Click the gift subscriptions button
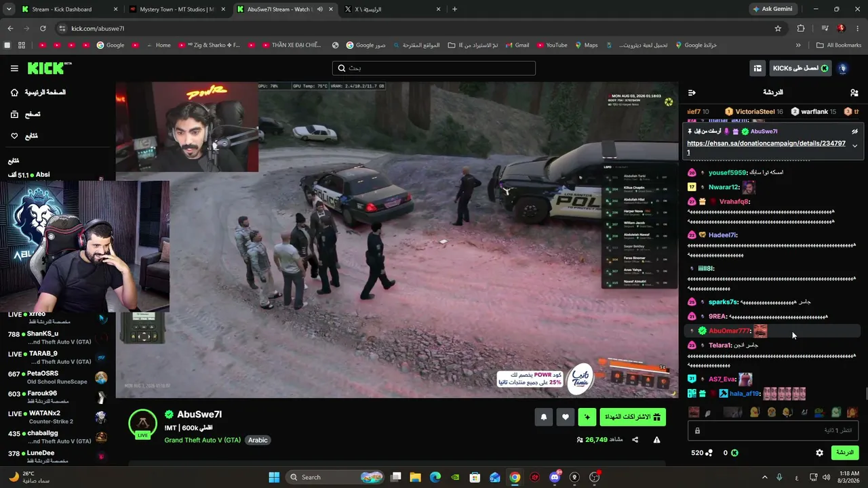868x488 pixels. tap(633, 418)
